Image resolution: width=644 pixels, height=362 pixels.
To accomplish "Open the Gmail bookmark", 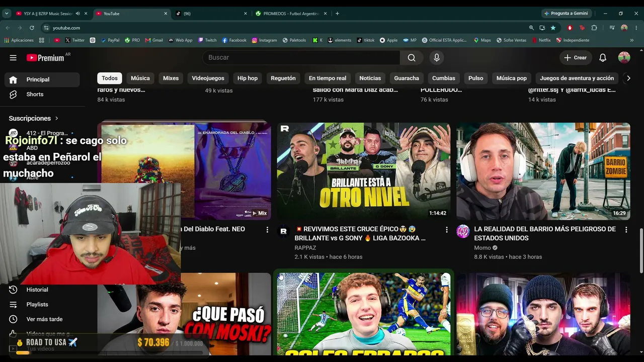I will click(x=154, y=40).
